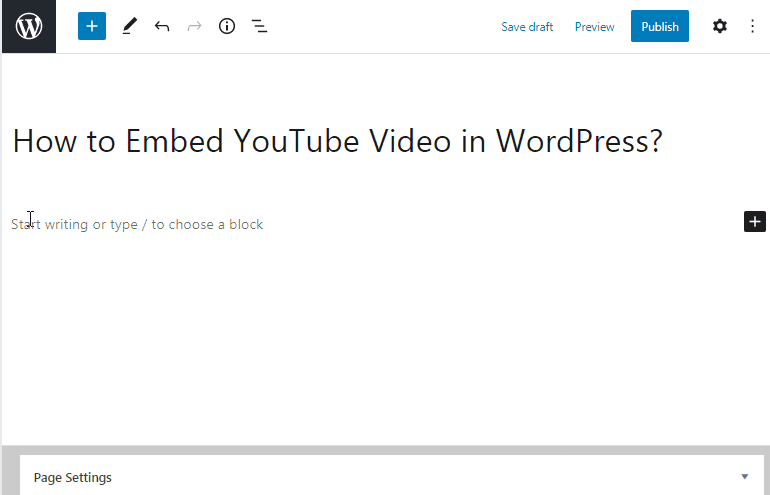Screen dimensions: 770x495
Task: Undo the last change
Action: pos(162,26)
